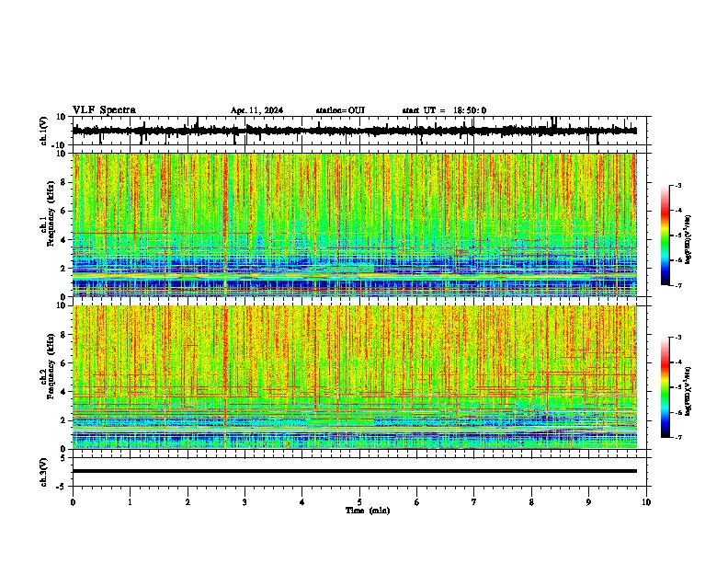This screenshot has height=563, width=728.
Task: Click the date text "Apr. 11, 2024"
Action: tap(256, 110)
